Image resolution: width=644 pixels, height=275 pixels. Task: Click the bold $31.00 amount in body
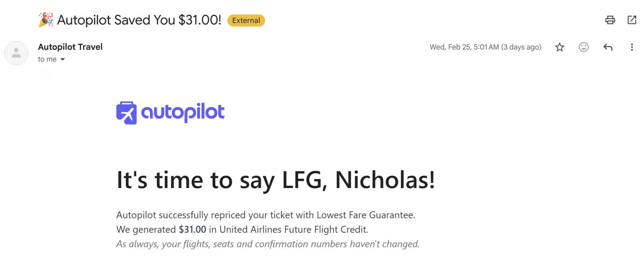[x=192, y=229]
